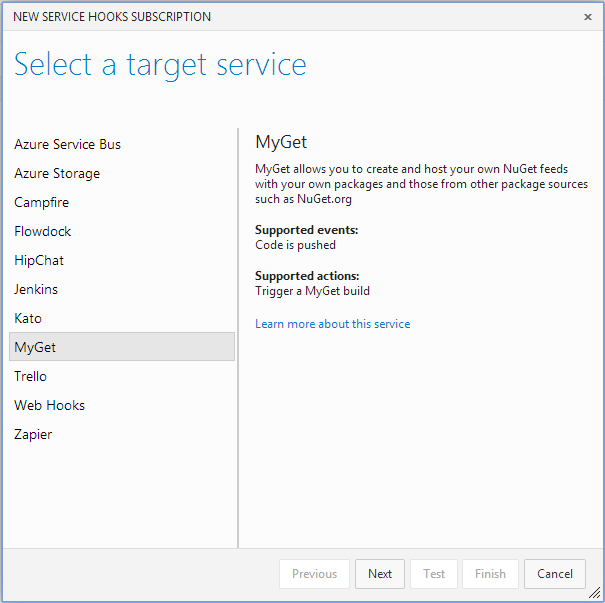Screen dimensions: 605x603
Task: Click the Previous button
Action: click(x=314, y=574)
